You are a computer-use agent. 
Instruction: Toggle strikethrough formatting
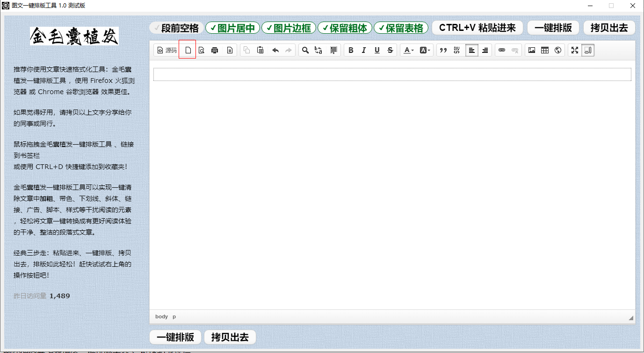(x=390, y=50)
